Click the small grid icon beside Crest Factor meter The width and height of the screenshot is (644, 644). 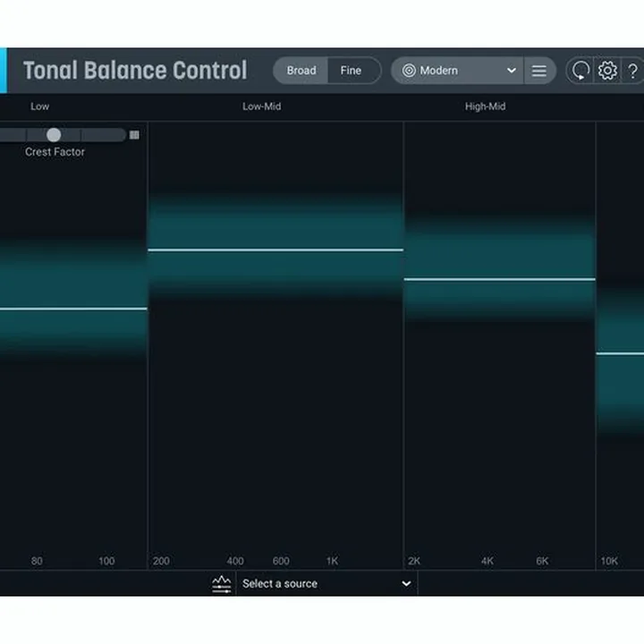click(134, 135)
